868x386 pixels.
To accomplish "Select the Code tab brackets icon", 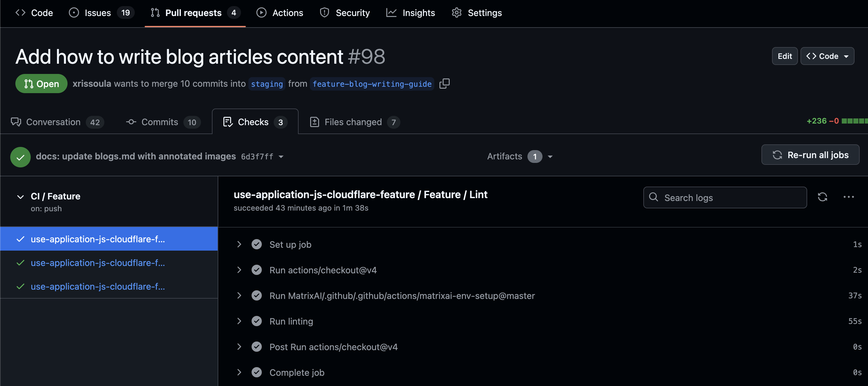I will (x=20, y=12).
